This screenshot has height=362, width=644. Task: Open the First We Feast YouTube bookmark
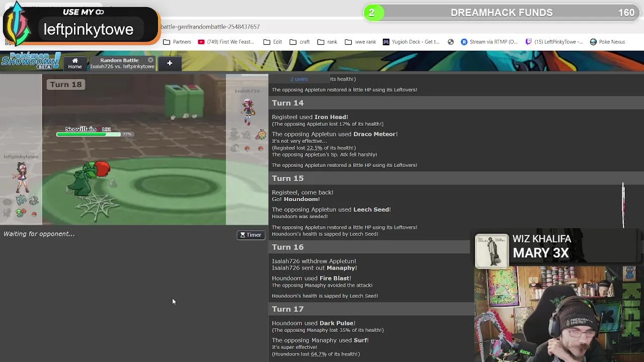pos(226,42)
